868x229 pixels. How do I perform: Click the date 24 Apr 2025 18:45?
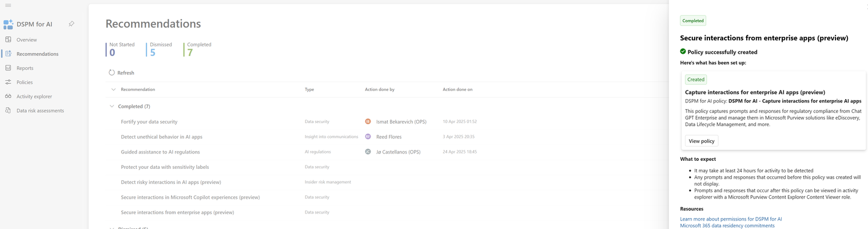pyautogui.click(x=460, y=152)
